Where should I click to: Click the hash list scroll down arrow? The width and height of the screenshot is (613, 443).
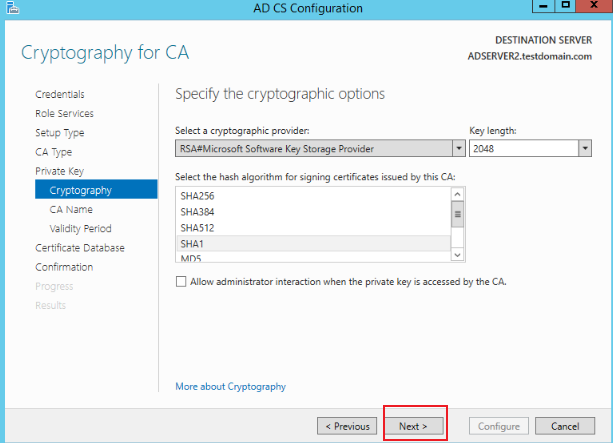pyautogui.click(x=457, y=255)
